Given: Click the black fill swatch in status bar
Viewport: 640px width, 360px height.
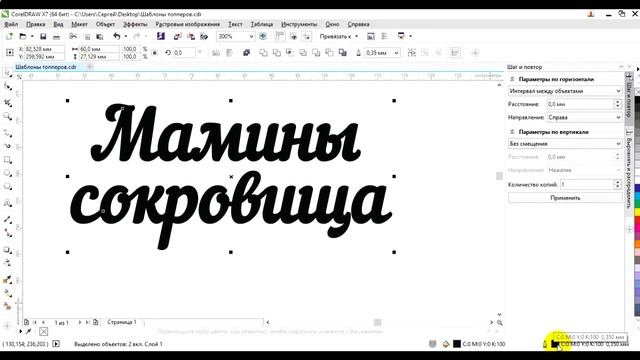Looking at the screenshot, I should [x=457, y=344].
